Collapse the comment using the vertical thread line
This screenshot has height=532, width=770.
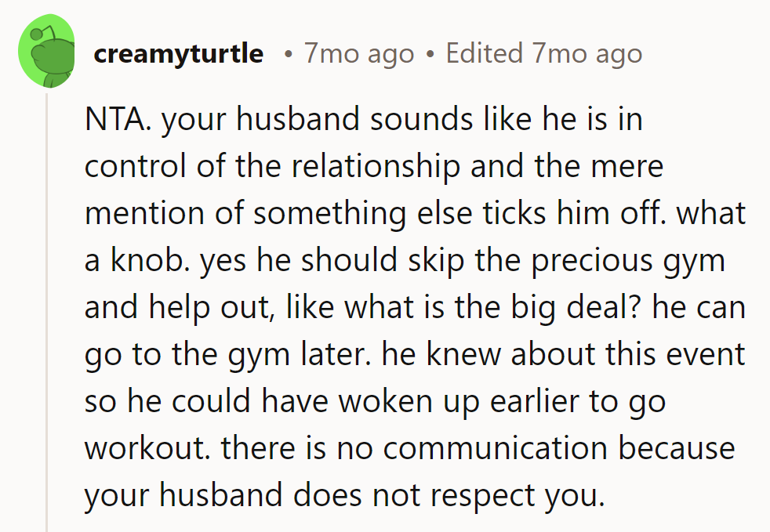[47, 313]
